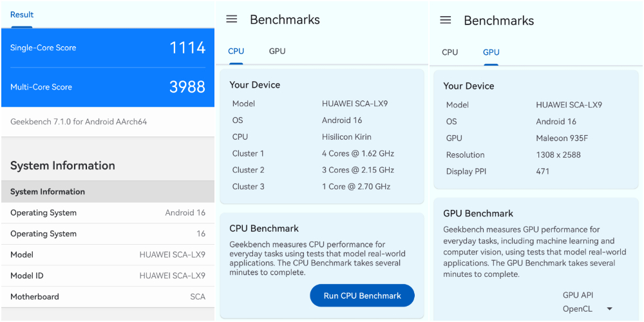Click CPU value Hisilicon Kirin
The image size is (644, 322).
pos(346,137)
